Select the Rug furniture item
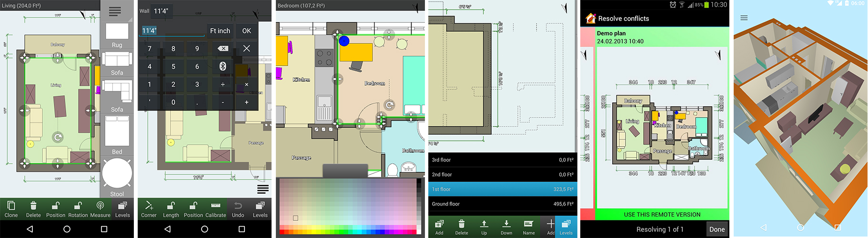The width and height of the screenshot is (868, 238). coord(117,34)
